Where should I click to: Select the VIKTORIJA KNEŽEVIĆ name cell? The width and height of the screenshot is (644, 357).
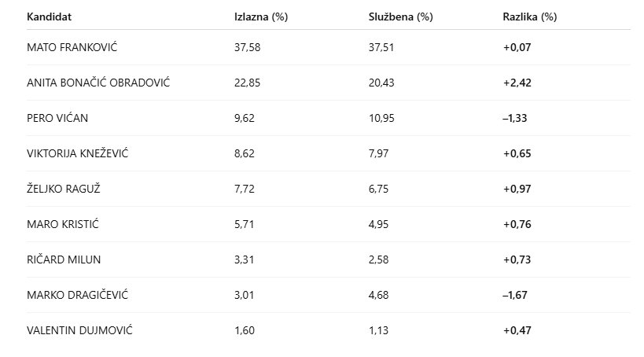point(77,153)
